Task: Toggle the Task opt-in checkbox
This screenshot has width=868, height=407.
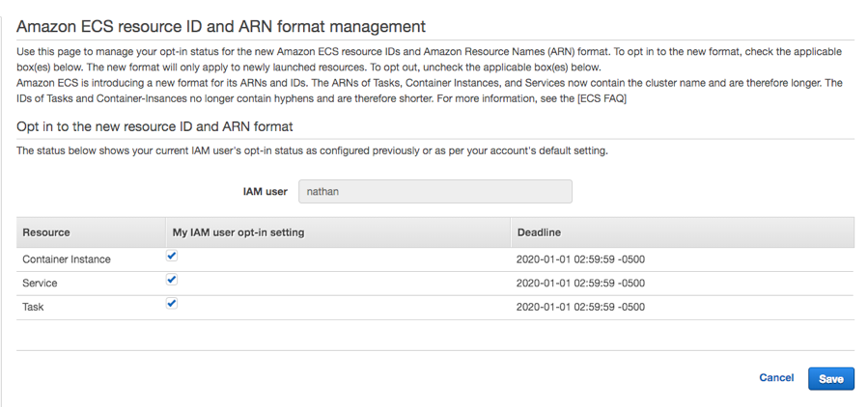Action: [172, 304]
